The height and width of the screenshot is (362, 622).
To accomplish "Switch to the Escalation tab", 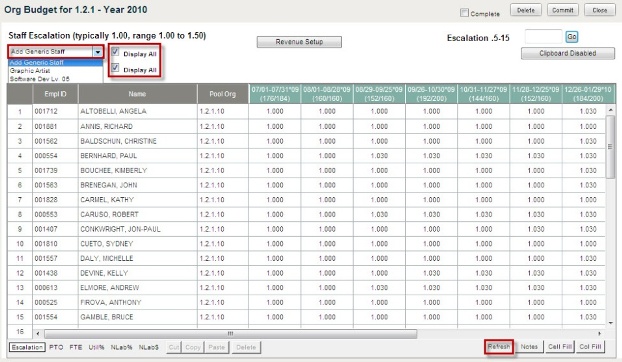I will pos(27,347).
